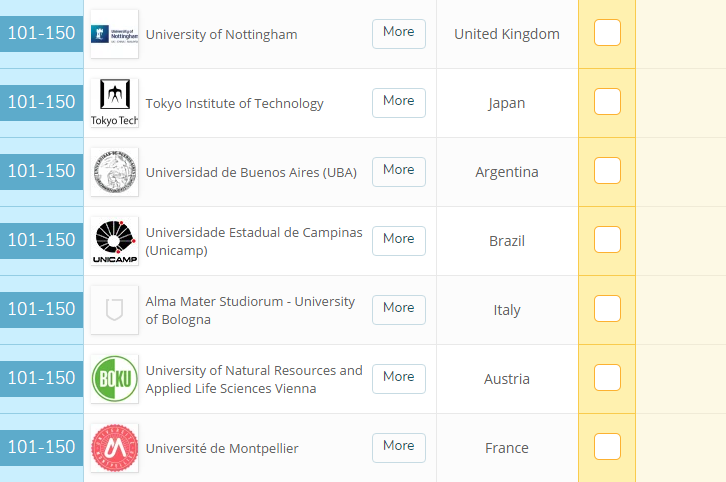Screen dimensions: 726x482
Task: Click the Unicamp logo
Action: click(114, 241)
